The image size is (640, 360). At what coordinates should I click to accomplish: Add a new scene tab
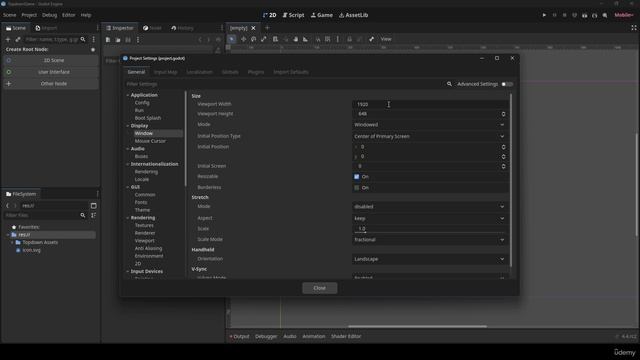267,28
